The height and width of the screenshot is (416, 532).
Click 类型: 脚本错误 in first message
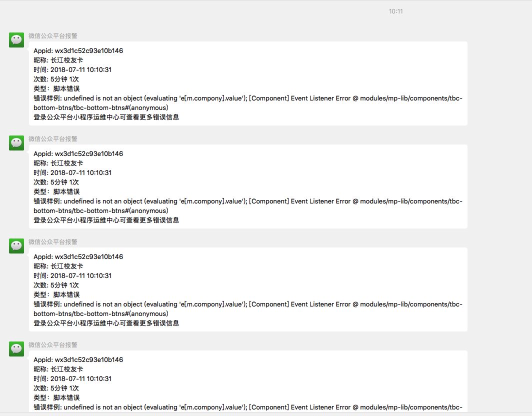pyautogui.click(x=56, y=88)
